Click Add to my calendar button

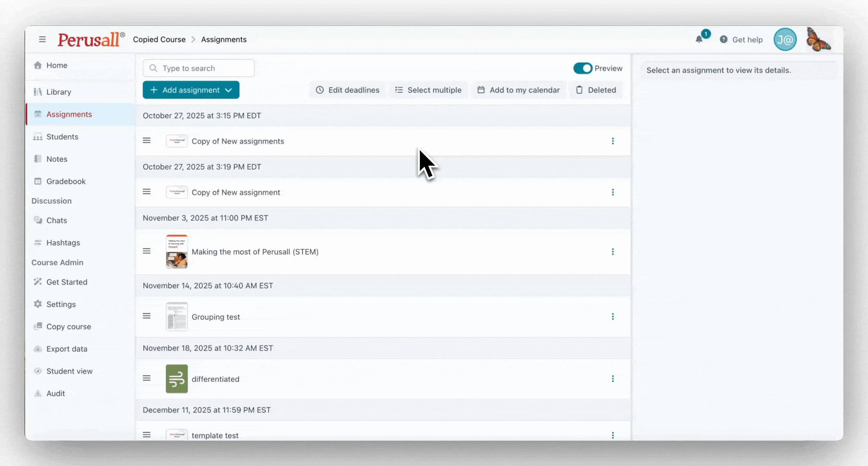pyautogui.click(x=519, y=90)
